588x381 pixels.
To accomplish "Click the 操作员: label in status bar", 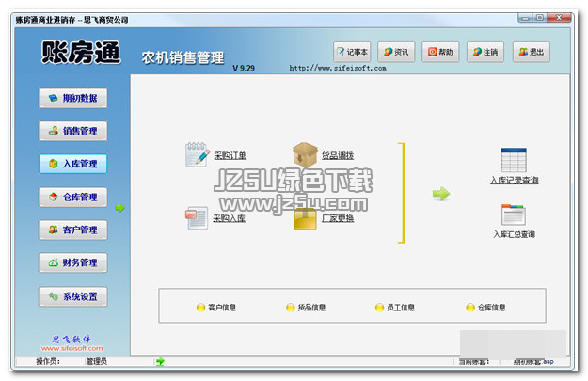I will [48, 361].
